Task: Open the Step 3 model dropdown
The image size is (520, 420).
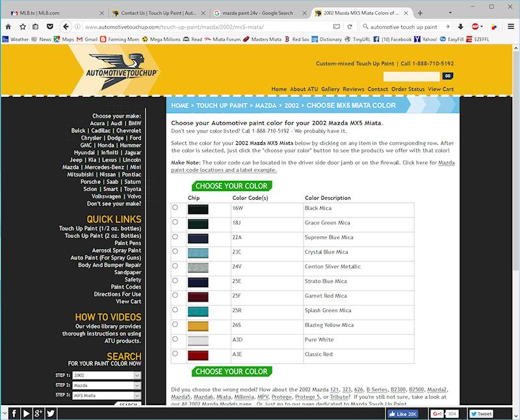Action: [107, 395]
